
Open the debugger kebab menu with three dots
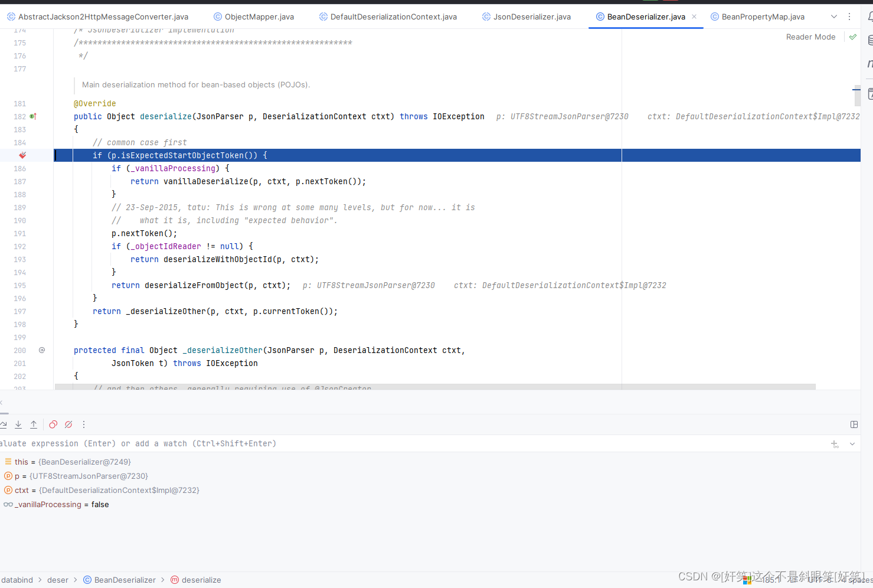[x=83, y=424]
